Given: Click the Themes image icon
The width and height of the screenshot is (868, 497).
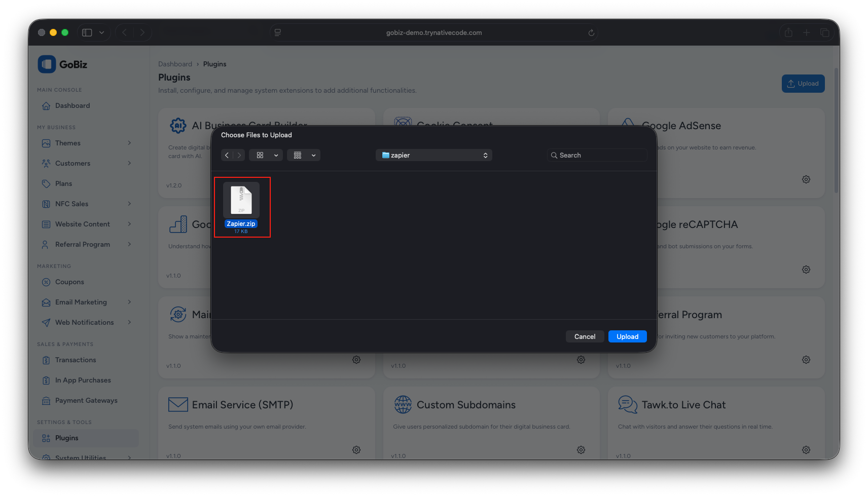Looking at the screenshot, I should (x=46, y=143).
